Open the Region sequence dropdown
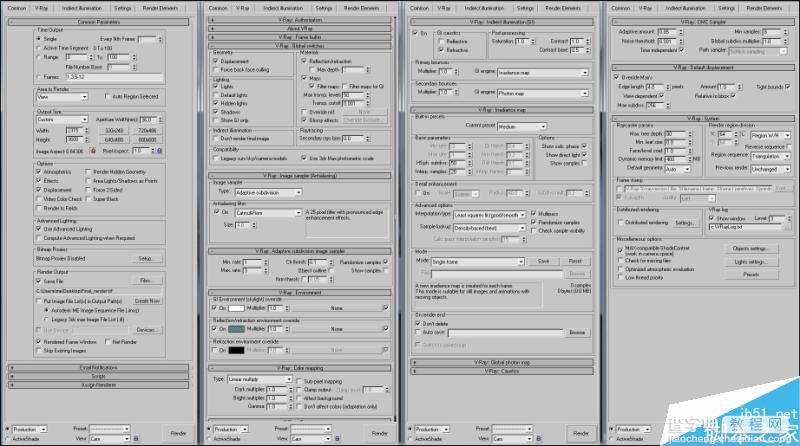 [771, 157]
